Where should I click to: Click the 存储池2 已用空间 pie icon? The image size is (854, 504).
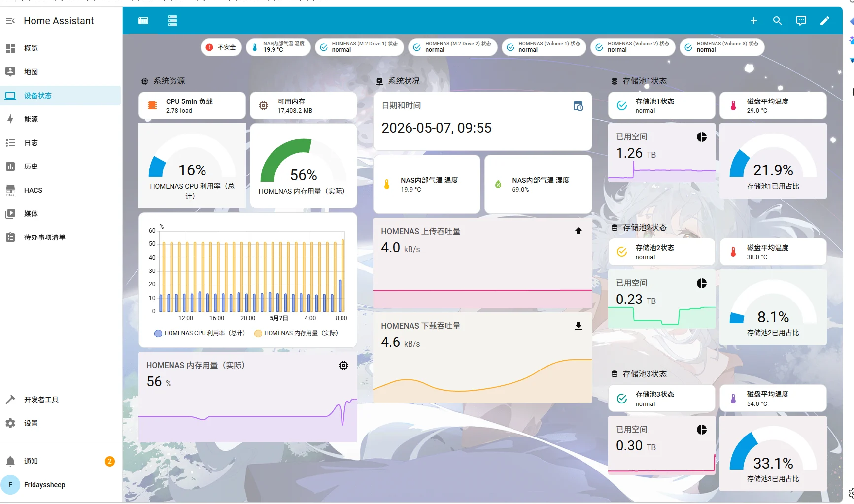[x=702, y=283]
